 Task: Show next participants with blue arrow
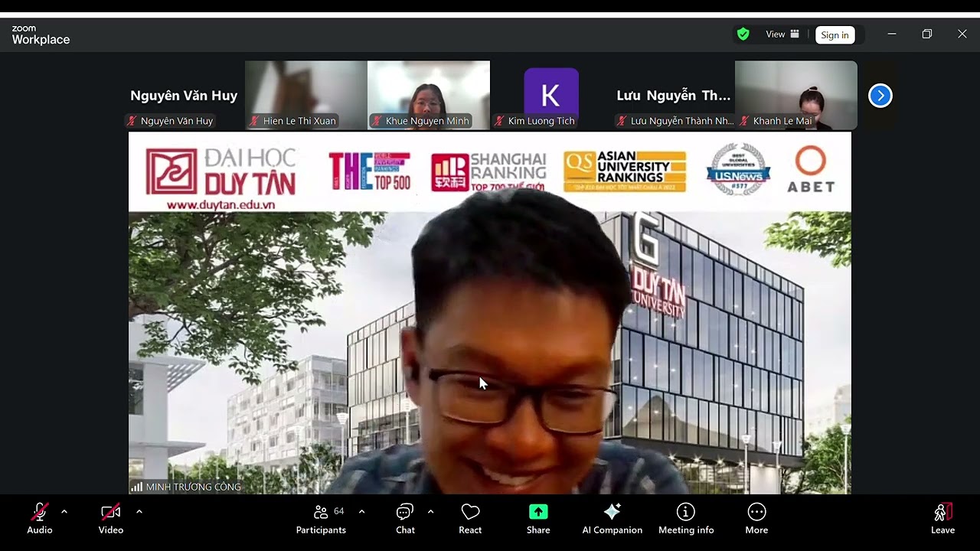(880, 96)
